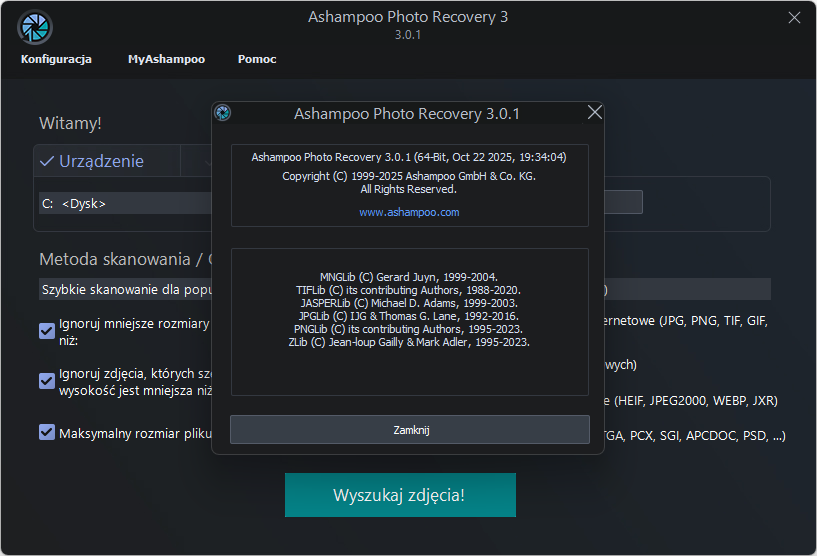
Task: Open the MyAshampoo menu
Action: (x=166, y=59)
